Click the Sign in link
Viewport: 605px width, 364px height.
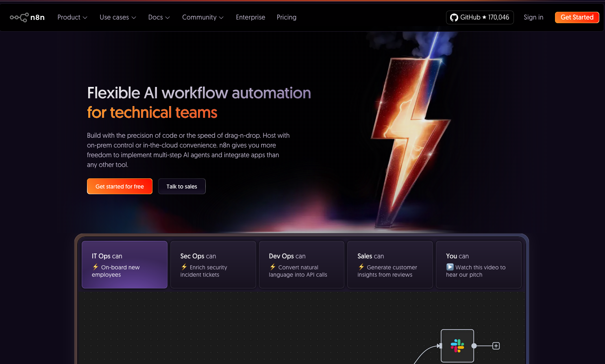533,17
